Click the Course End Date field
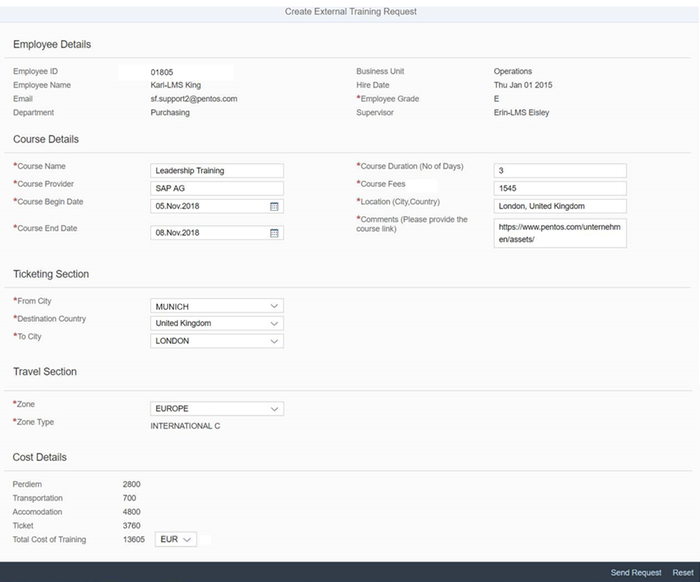The width and height of the screenshot is (700, 582). coord(208,233)
